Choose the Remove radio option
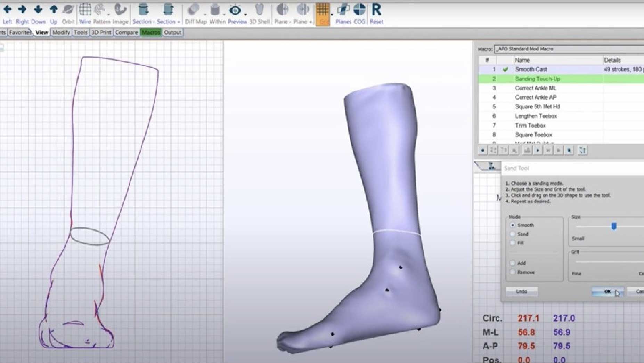The image size is (644, 363). pos(513,272)
